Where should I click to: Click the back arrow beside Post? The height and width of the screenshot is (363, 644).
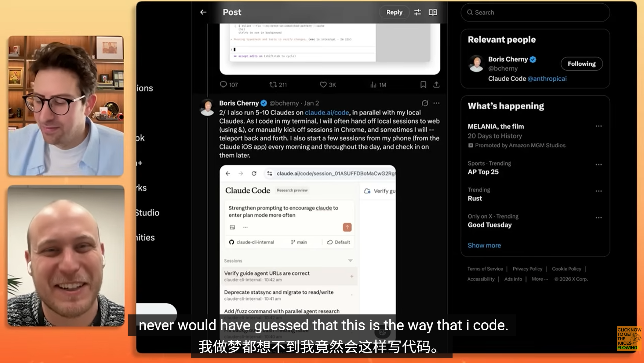point(203,12)
